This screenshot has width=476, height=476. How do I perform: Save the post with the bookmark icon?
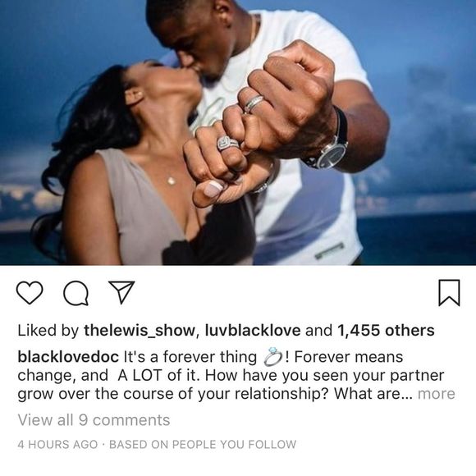pos(449,293)
